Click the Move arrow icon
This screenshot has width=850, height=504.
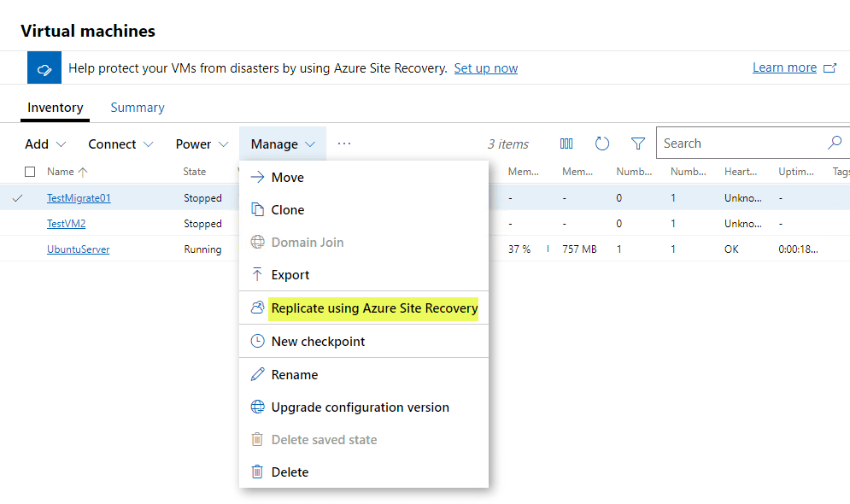point(257,177)
